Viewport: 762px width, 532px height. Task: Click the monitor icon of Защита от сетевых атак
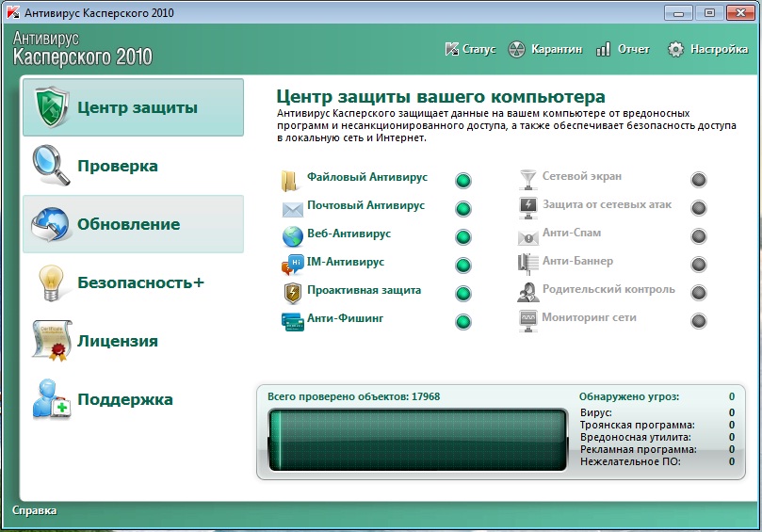527,208
